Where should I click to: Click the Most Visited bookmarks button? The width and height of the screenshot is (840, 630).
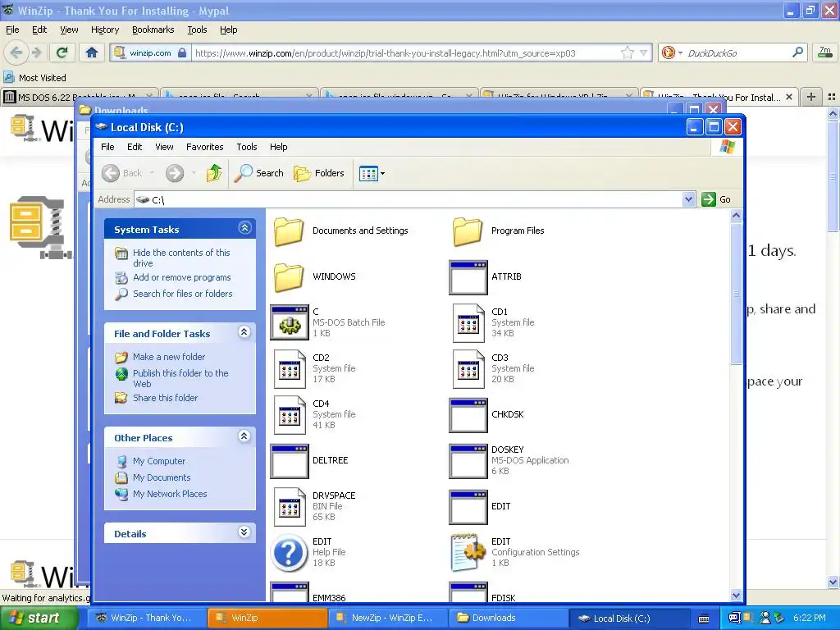click(35, 78)
